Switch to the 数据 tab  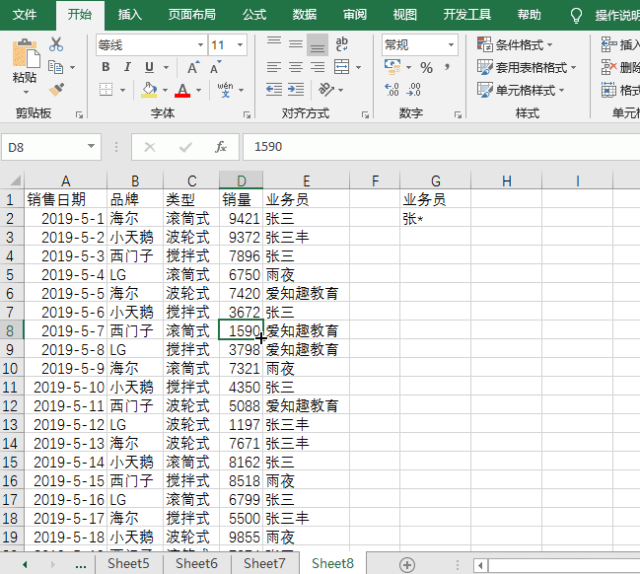[304, 15]
